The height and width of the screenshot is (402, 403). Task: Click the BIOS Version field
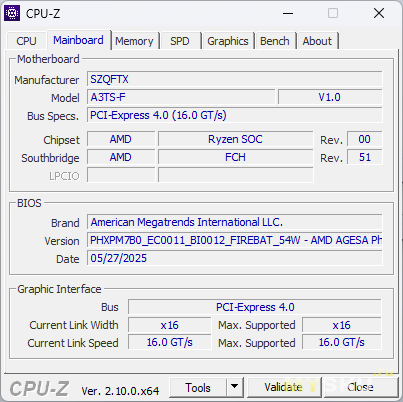tap(235, 240)
